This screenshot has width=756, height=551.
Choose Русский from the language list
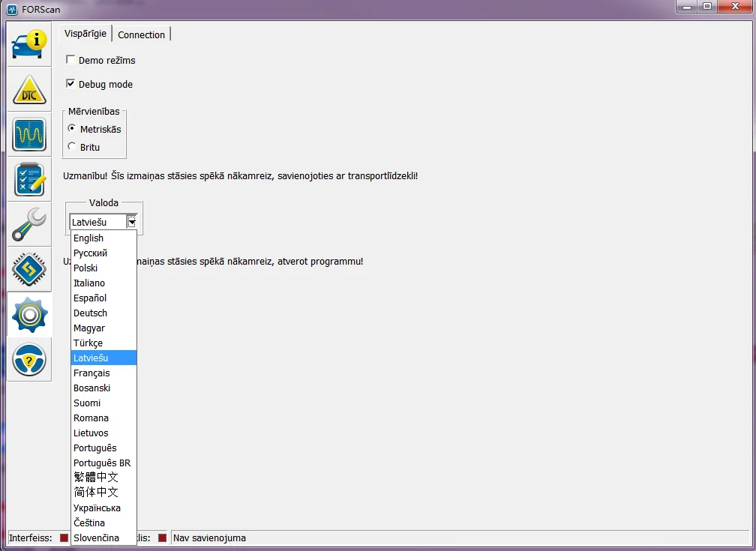tap(103, 253)
